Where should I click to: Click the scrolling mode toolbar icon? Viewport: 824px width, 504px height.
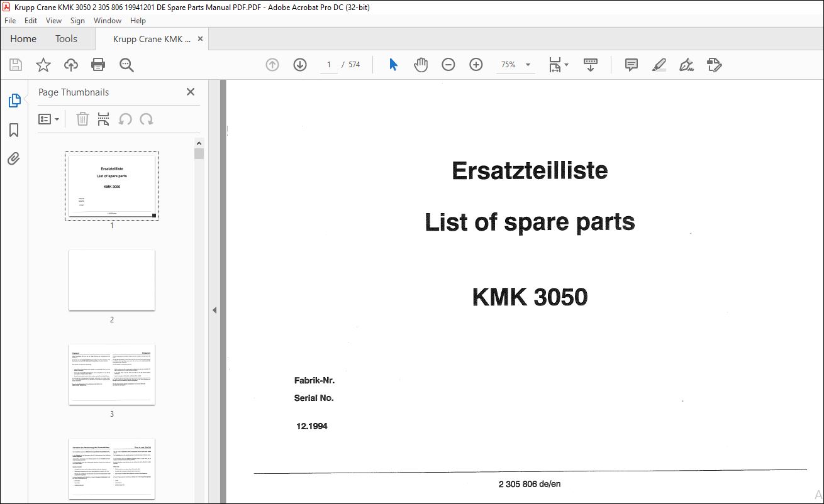tap(591, 65)
